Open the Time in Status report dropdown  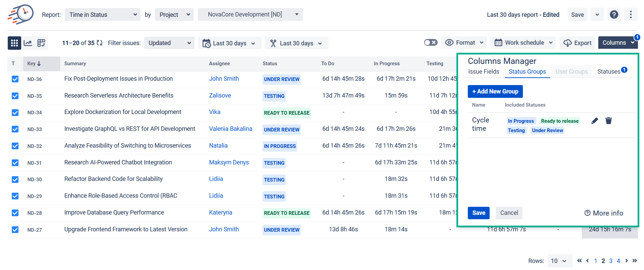tap(103, 14)
